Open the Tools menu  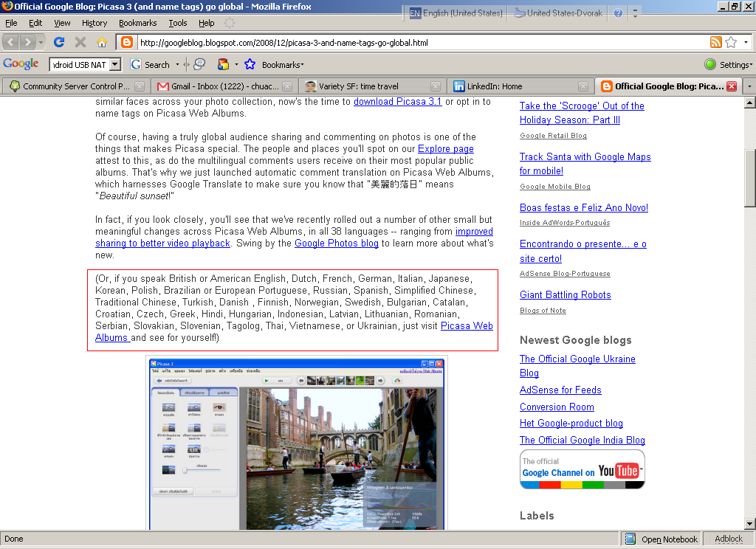pos(178,23)
